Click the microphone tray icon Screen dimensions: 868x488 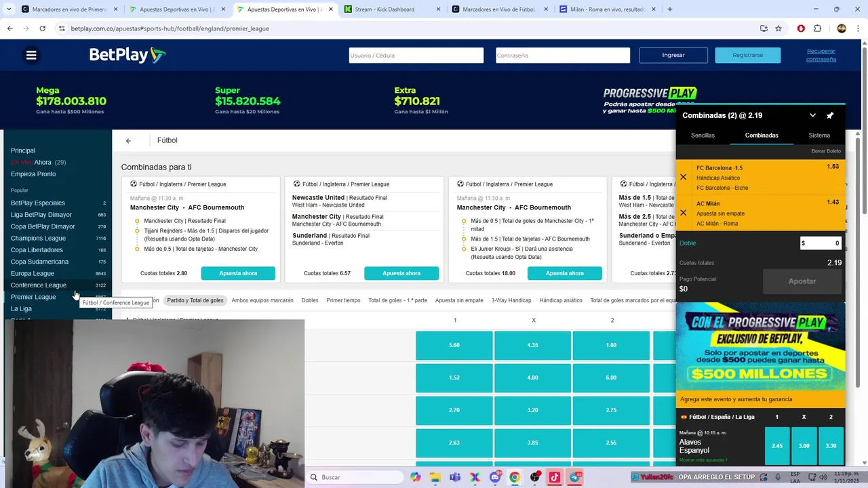tap(778, 477)
